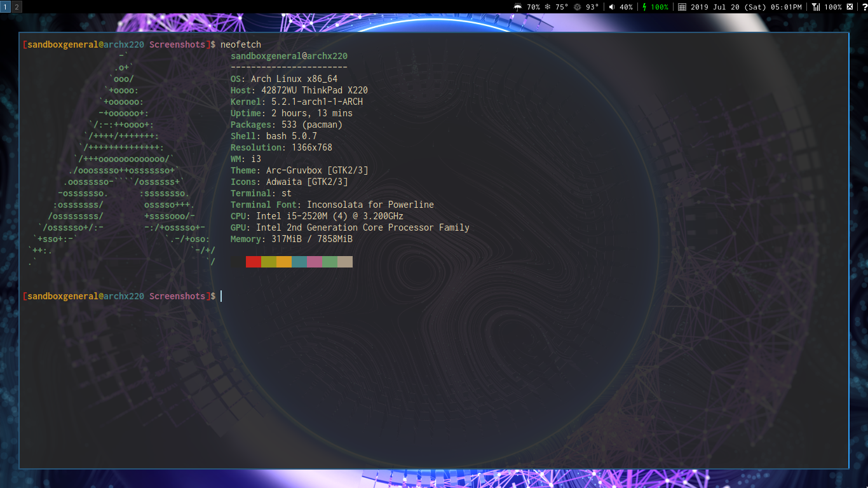Click the sandboxgeneral@archx220 header in neofetch output
868x488 pixels.
(x=289, y=56)
